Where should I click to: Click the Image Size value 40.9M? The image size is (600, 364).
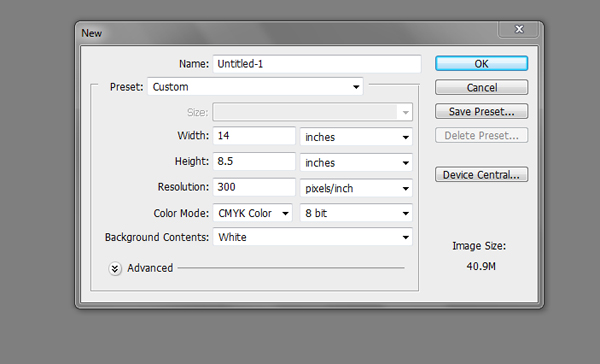[481, 266]
